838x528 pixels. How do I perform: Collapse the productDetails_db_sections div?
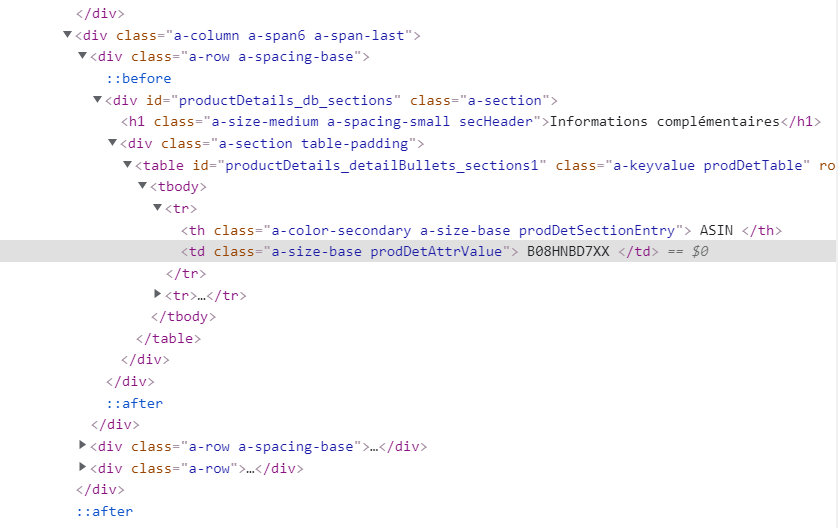(97, 99)
